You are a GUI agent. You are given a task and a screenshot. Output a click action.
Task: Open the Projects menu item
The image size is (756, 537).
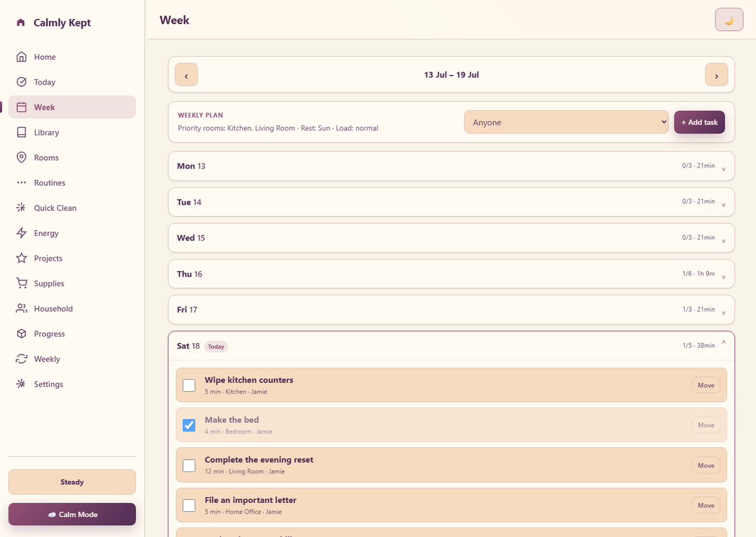72,258
